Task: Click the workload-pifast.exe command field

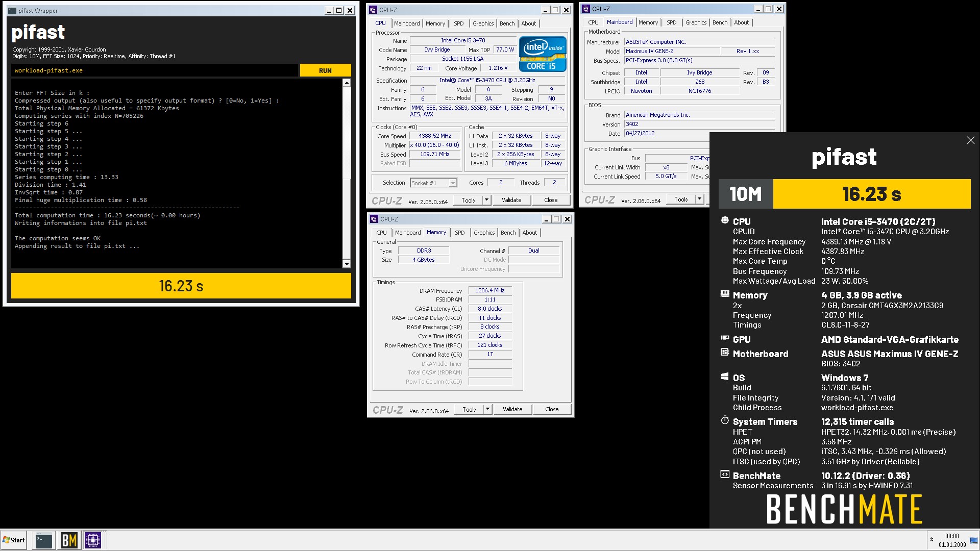Action: click(x=154, y=70)
